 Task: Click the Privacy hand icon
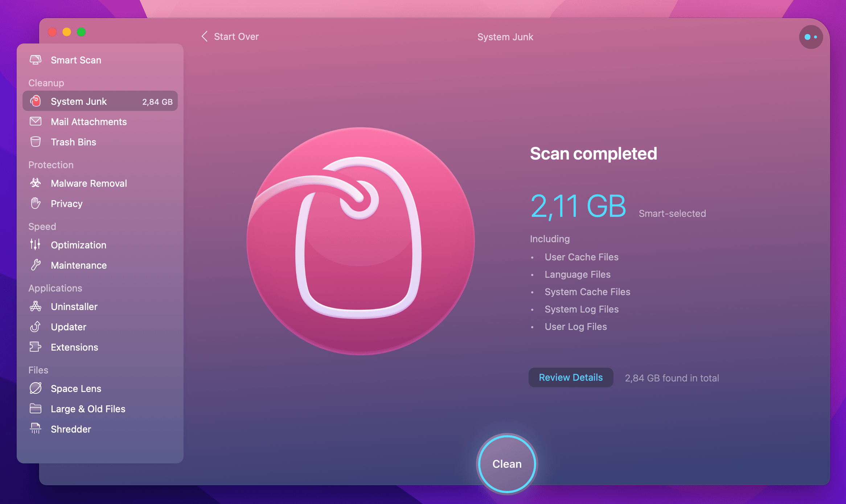coord(35,203)
